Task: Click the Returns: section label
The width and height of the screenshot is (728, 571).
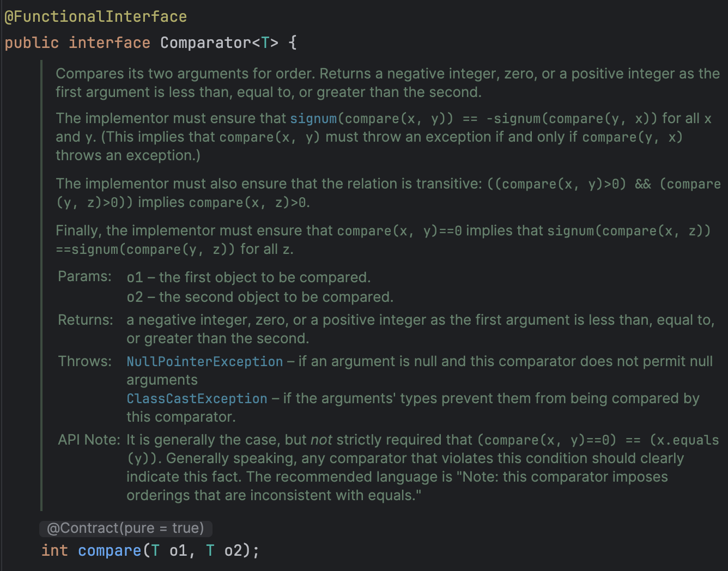Action: coord(85,320)
